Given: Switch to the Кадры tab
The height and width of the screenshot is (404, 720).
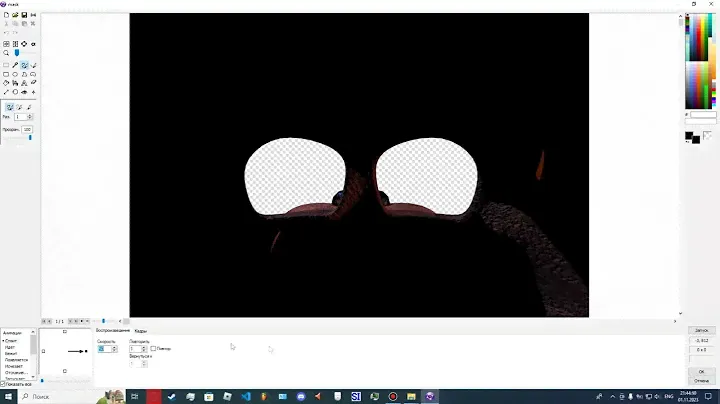Looking at the screenshot, I should point(141,330).
